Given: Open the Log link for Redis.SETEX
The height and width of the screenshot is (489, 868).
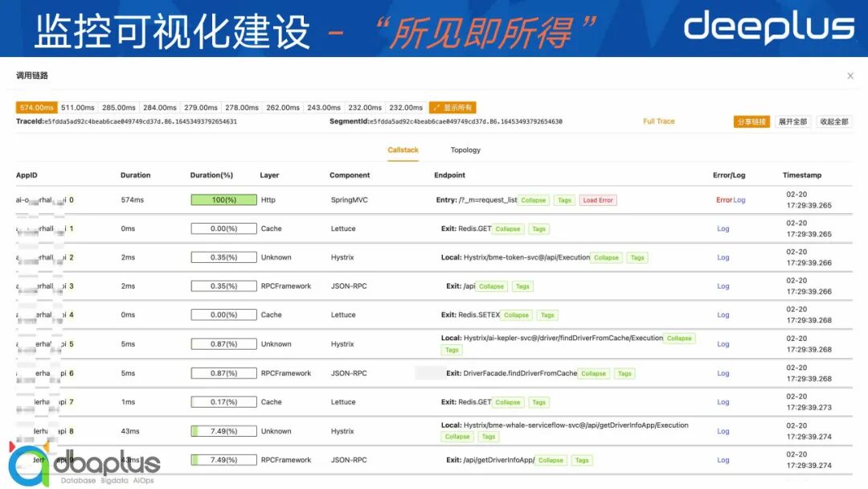Looking at the screenshot, I should pyautogui.click(x=723, y=314).
